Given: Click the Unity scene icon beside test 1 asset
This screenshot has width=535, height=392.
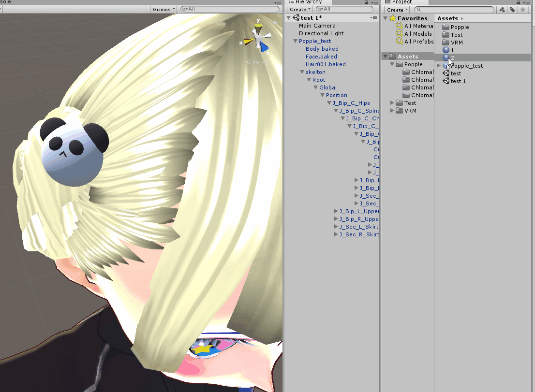Looking at the screenshot, I should [446, 81].
